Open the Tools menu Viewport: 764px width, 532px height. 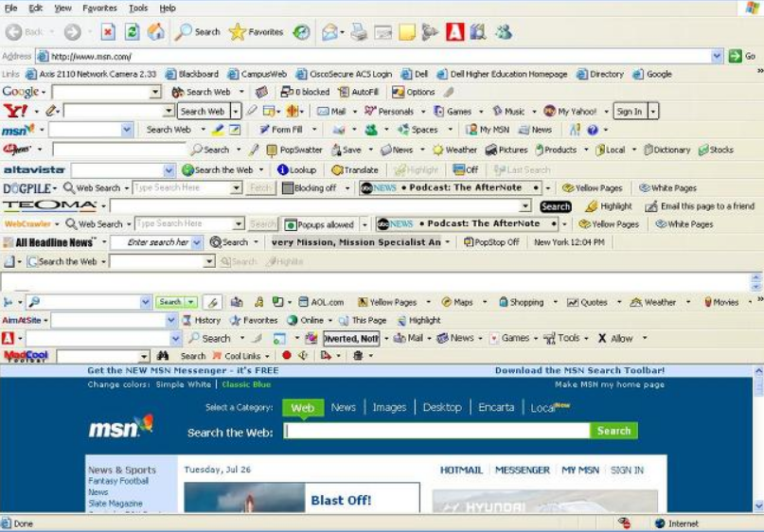(x=138, y=9)
